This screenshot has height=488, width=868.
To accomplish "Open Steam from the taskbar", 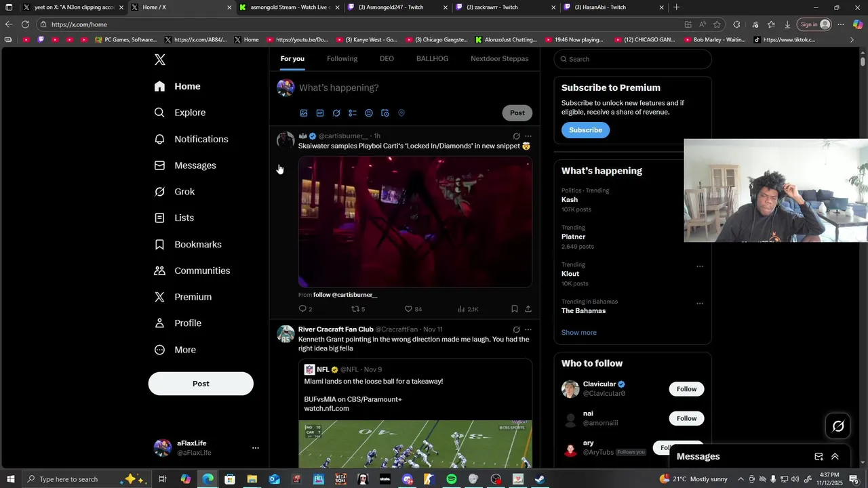I will (540, 479).
